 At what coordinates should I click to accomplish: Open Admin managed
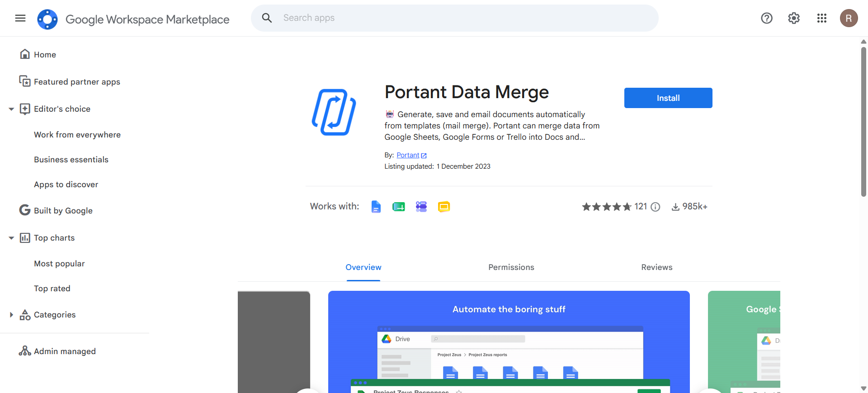[x=65, y=351]
